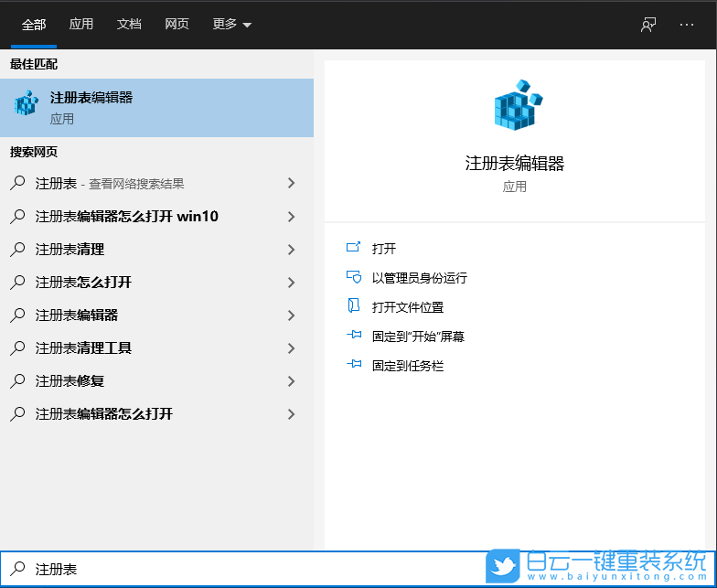This screenshot has width=717, height=588.
Task: Expand arrow for 注册表怎么打开
Action: [291, 282]
